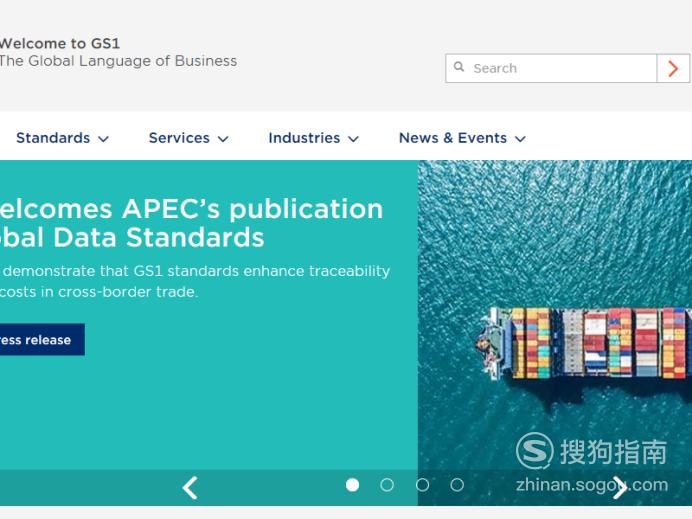Expand the Standards dropdown chevron

[x=103, y=139]
